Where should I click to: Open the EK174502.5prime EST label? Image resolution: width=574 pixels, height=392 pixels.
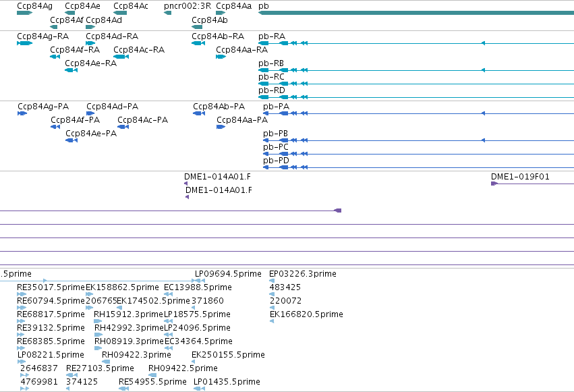click(153, 301)
